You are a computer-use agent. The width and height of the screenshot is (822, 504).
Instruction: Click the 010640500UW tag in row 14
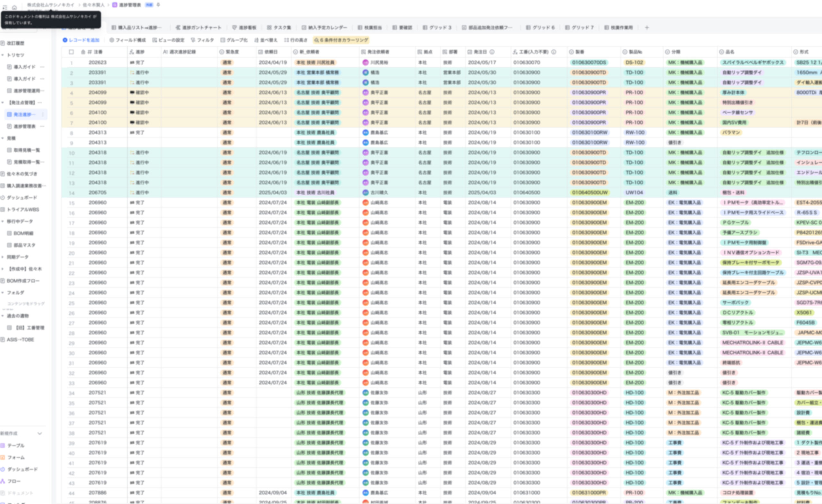(590, 193)
